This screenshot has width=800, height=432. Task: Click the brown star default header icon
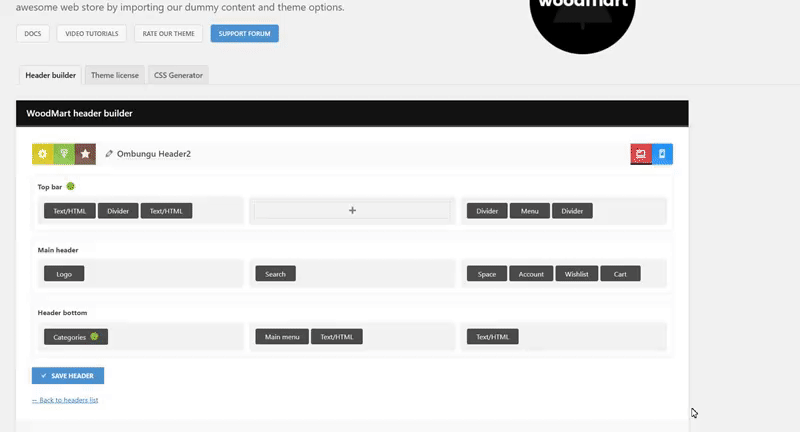click(85, 154)
